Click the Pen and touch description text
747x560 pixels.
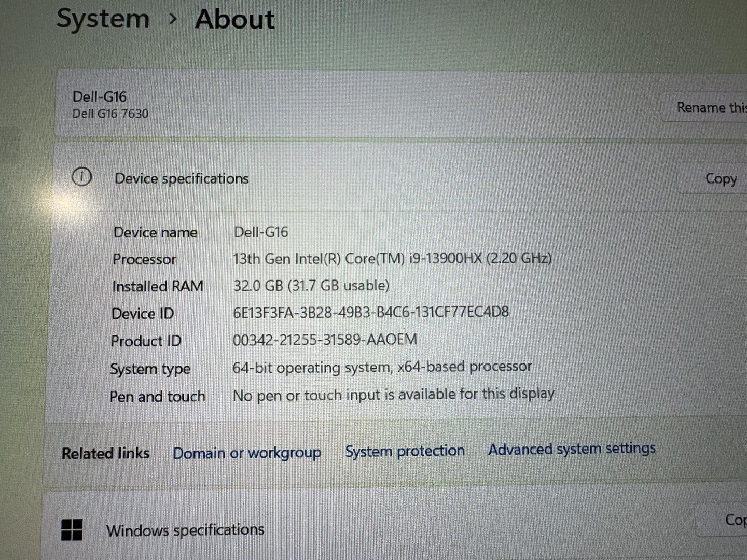pos(393,395)
